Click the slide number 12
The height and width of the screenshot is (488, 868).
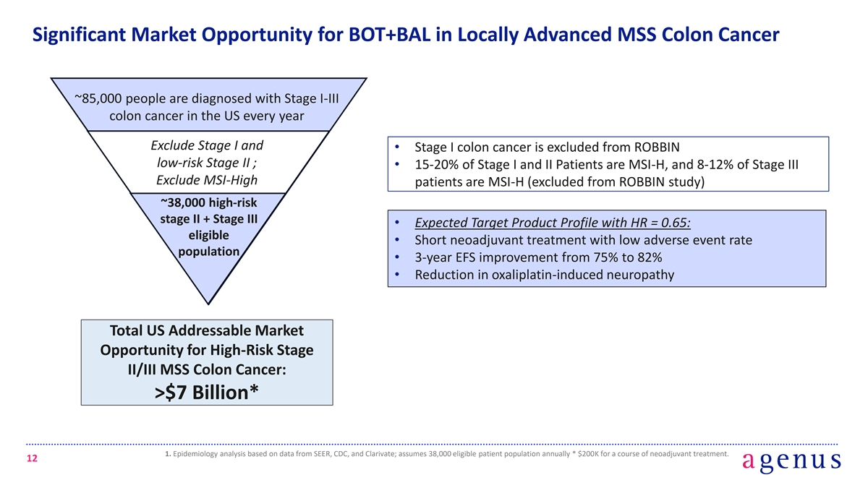32,460
